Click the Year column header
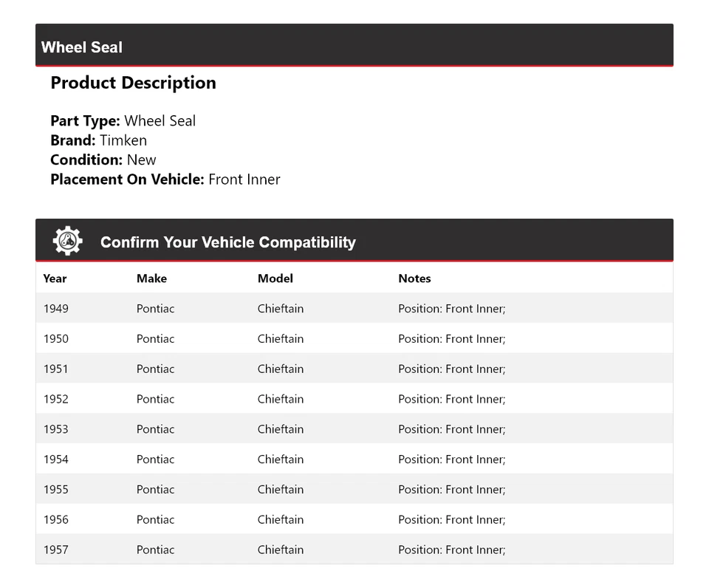Image resolution: width=709 pixels, height=588 pixels. click(55, 278)
